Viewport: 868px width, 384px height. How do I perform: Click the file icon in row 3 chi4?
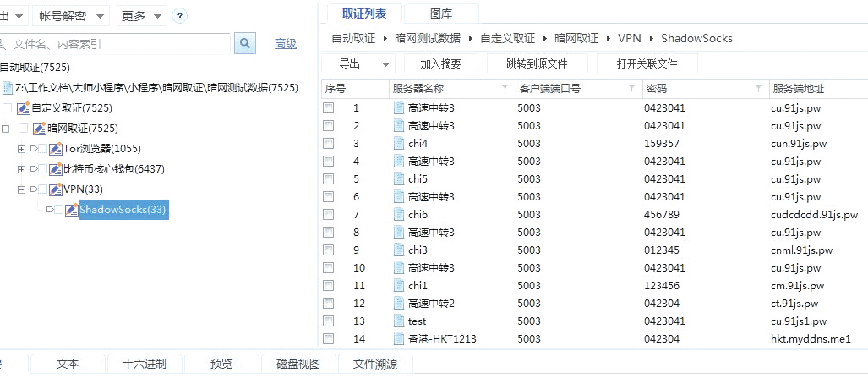(x=399, y=144)
